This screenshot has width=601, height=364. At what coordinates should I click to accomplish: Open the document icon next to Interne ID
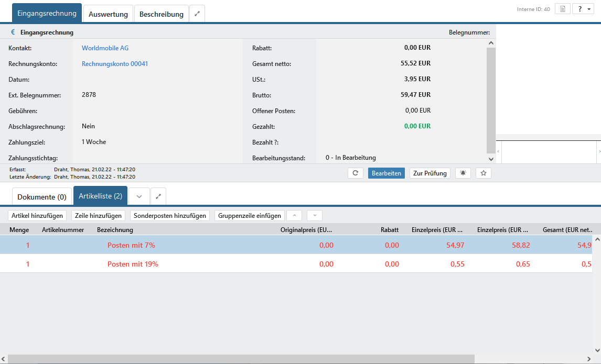562,9
